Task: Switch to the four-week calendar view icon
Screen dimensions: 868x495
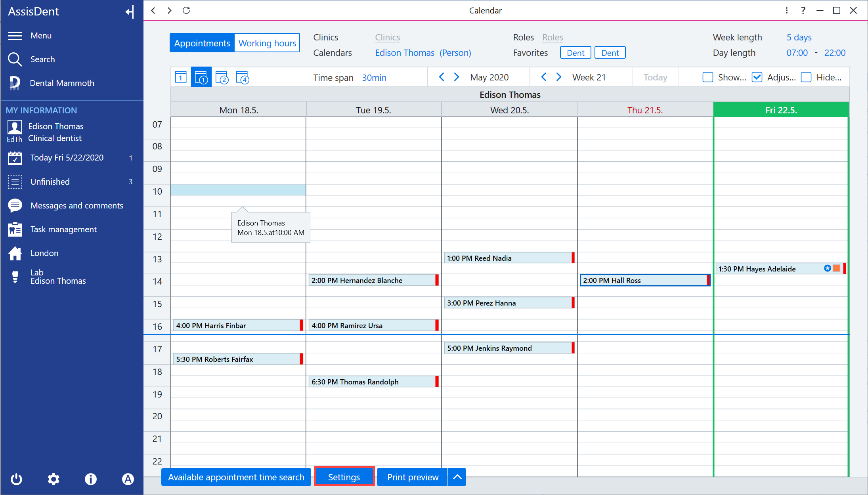Action: click(x=242, y=77)
